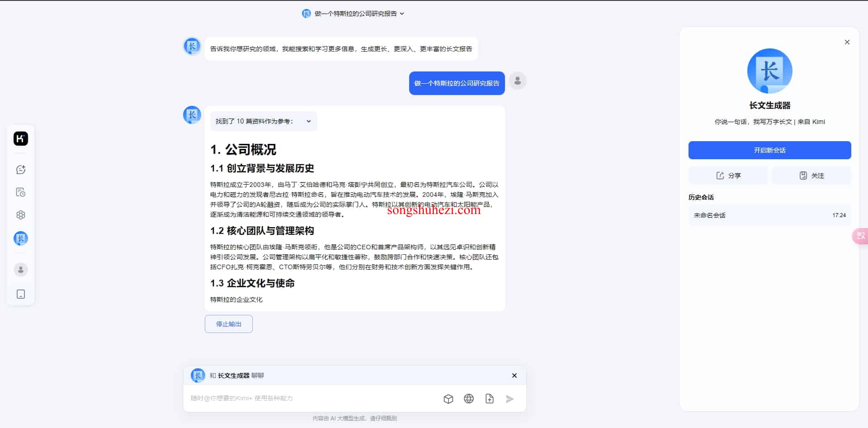The width and height of the screenshot is (868, 428).
Task: Click the bot avatar beside the report reply
Action: (192, 115)
